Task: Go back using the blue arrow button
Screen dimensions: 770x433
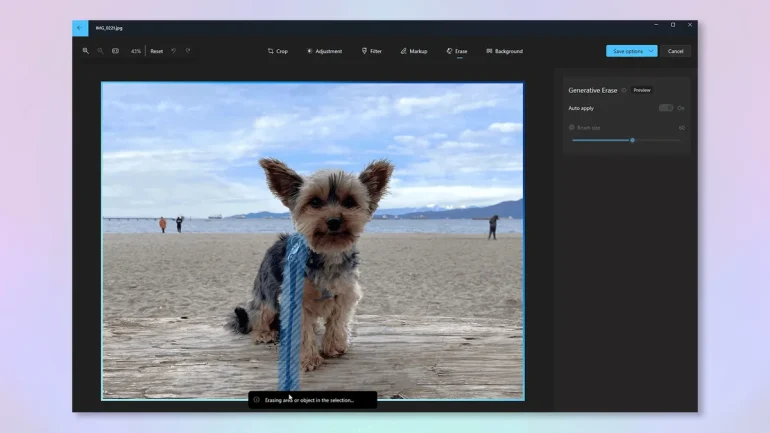Action: click(x=80, y=28)
